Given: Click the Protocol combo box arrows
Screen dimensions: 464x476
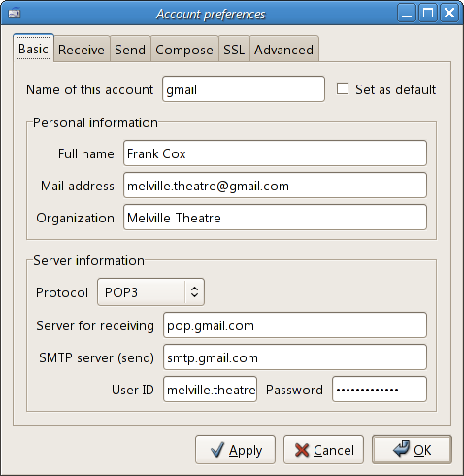Looking at the screenshot, I should coord(194,292).
